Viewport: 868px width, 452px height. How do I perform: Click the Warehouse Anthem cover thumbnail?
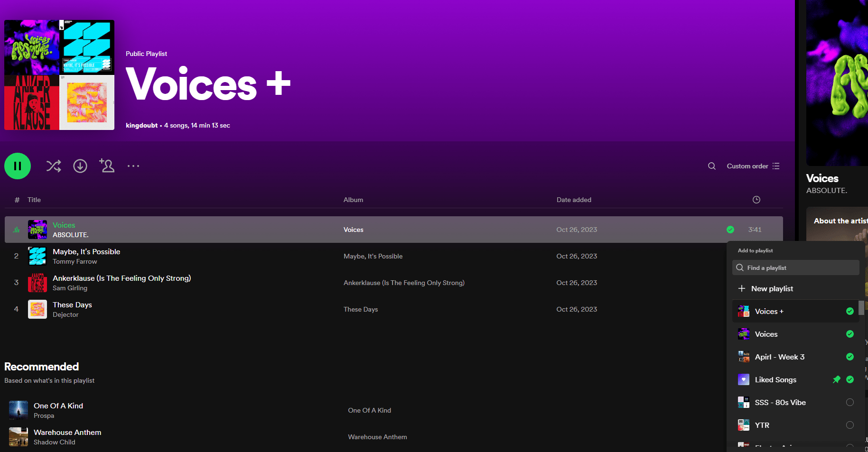pyautogui.click(x=19, y=437)
